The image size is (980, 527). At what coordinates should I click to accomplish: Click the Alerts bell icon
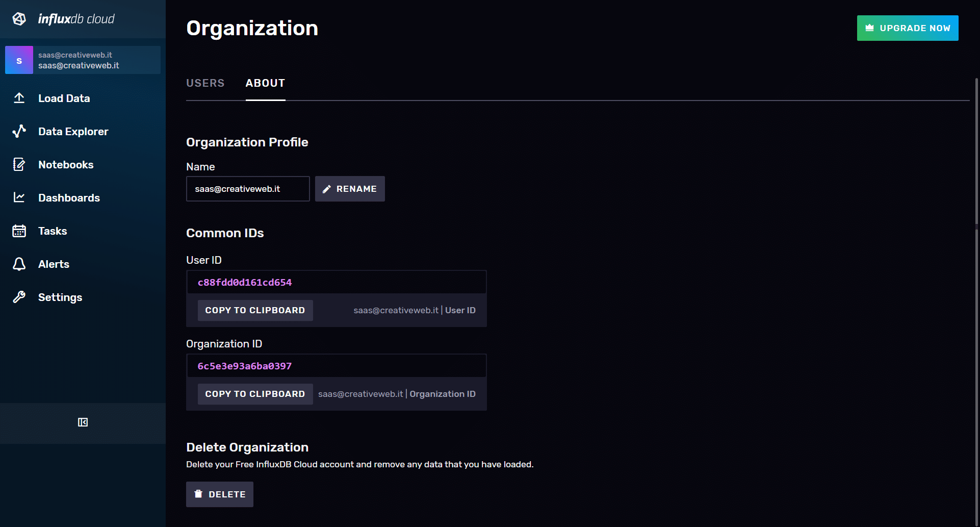pos(19,264)
